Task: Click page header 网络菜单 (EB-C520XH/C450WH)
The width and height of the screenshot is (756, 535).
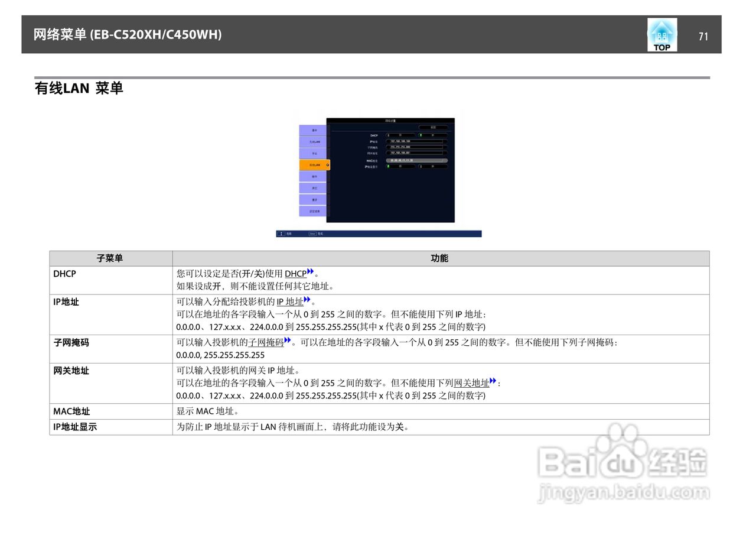Action: pos(128,34)
